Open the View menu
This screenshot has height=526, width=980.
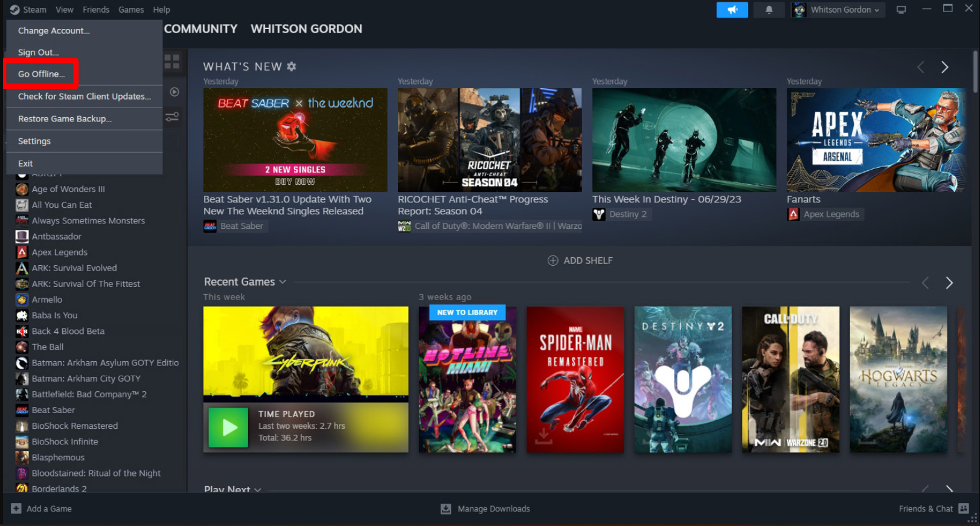[x=65, y=10]
